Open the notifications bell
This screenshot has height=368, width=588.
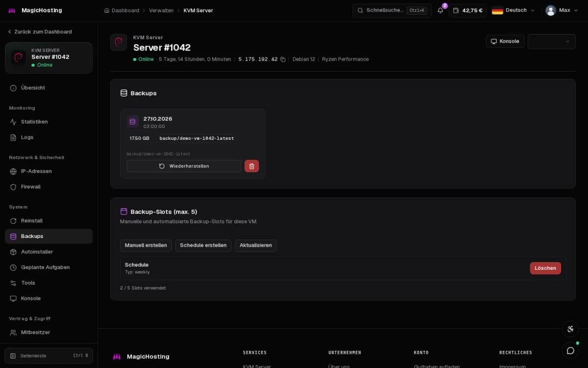pyautogui.click(x=440, y=10)
